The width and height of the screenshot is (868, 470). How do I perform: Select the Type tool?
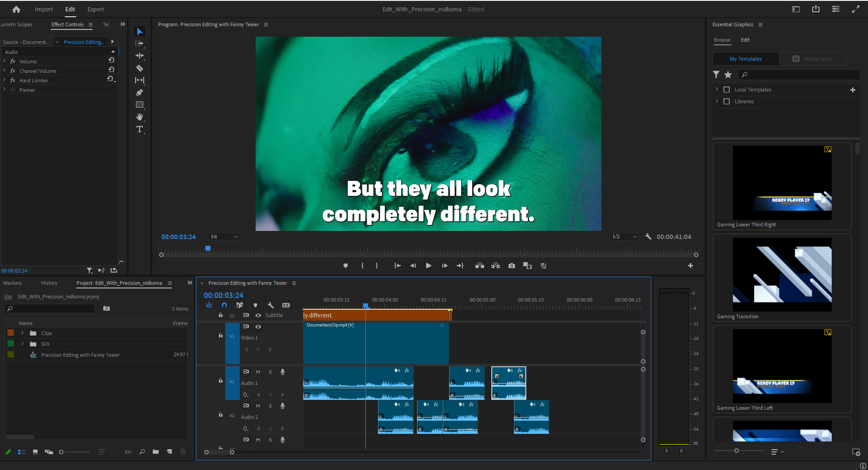140,129
